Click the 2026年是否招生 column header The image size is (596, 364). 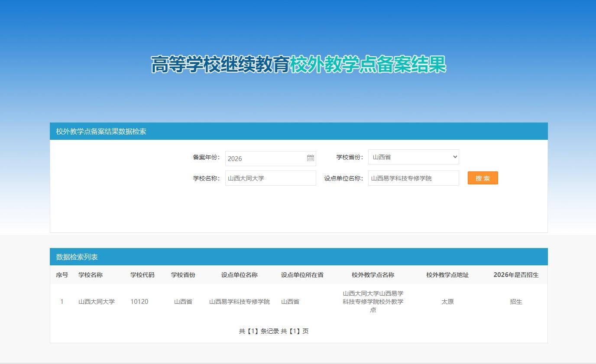(516, 275)
